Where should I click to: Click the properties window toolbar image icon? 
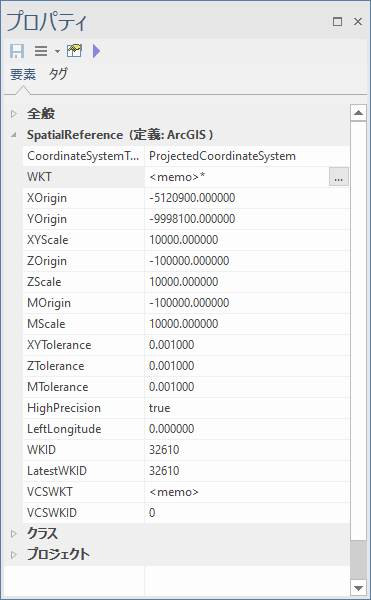tap(74, 51)
